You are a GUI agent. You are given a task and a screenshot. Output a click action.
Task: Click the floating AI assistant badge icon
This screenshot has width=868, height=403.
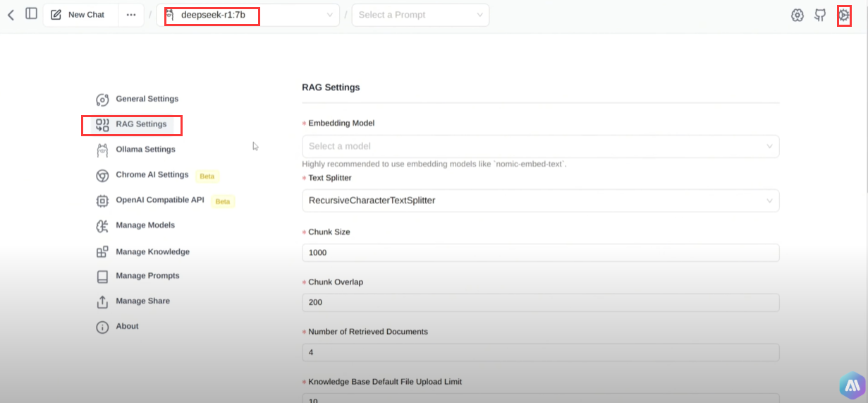point(852,385)
